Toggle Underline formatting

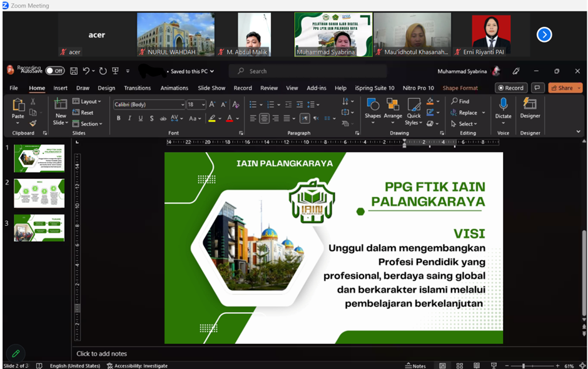coord(141,118)
